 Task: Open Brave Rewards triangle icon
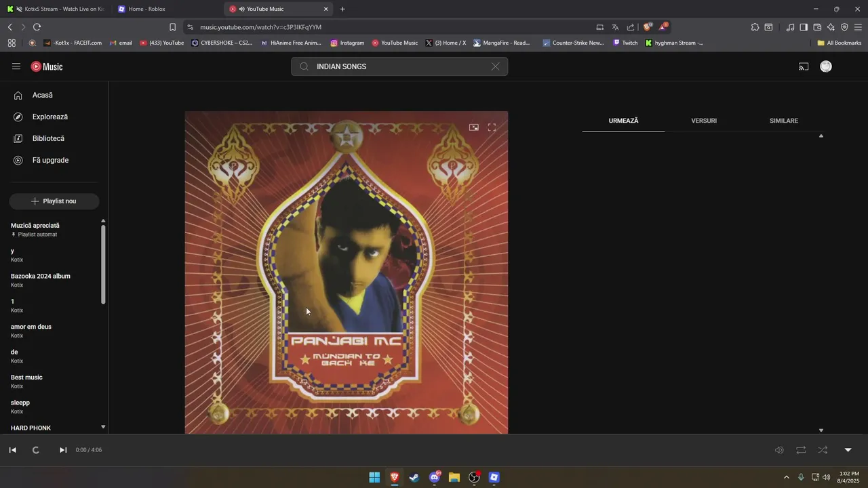664,27
